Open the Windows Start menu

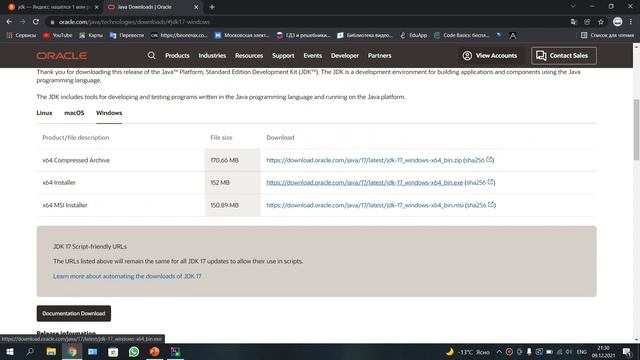coord(9,352)
